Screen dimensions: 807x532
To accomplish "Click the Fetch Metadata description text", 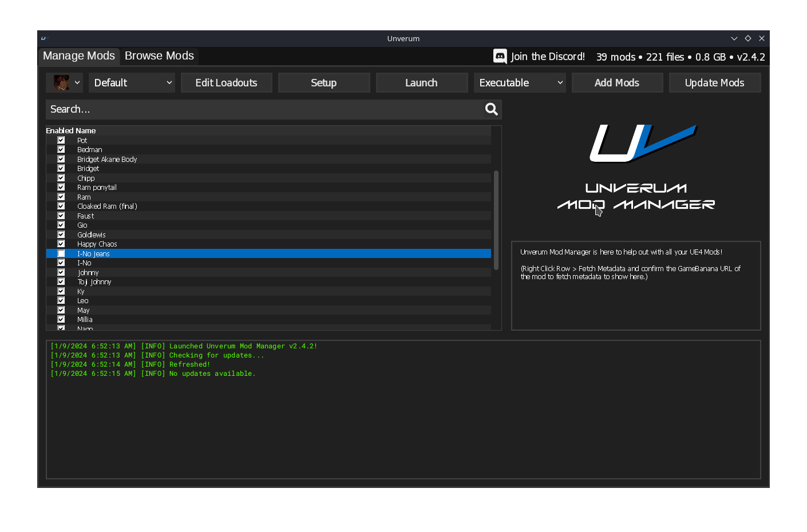I will [x=630, y=272].
